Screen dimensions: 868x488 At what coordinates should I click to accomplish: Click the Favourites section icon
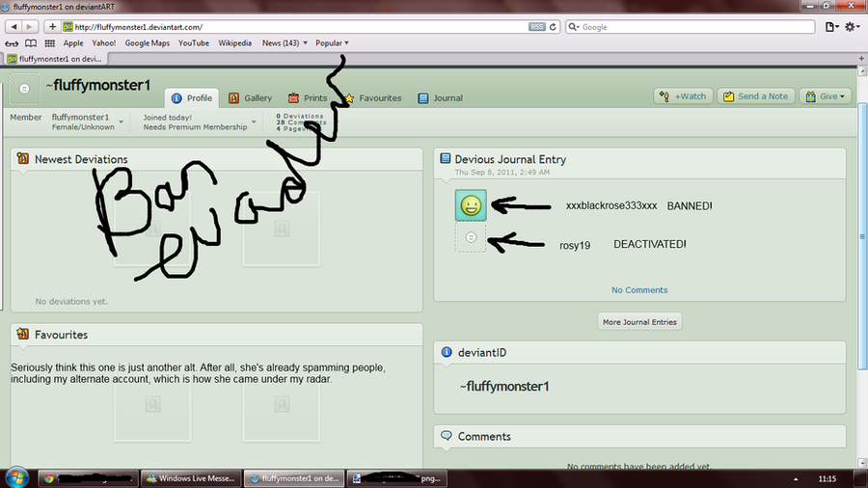tap(23, 335)
